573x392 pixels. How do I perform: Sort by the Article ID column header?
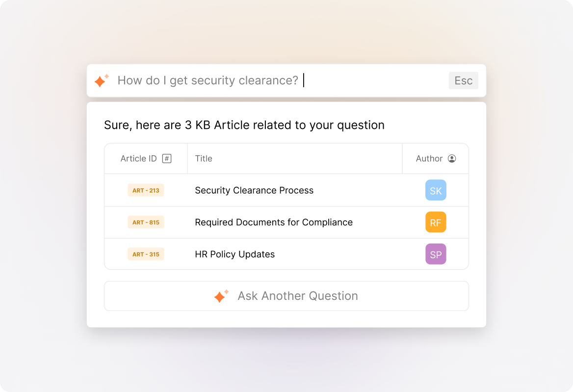[139, 158]
